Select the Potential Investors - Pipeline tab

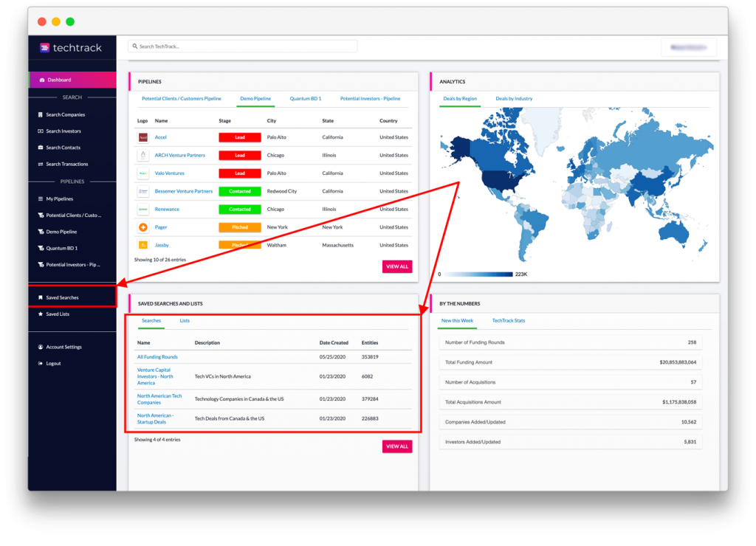[371, 98]
